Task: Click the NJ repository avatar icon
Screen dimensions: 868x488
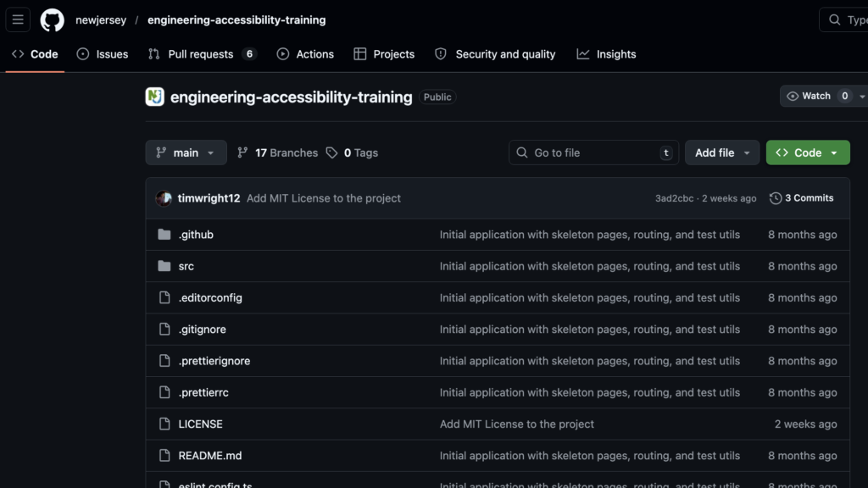Action: (x=154, y=97)
